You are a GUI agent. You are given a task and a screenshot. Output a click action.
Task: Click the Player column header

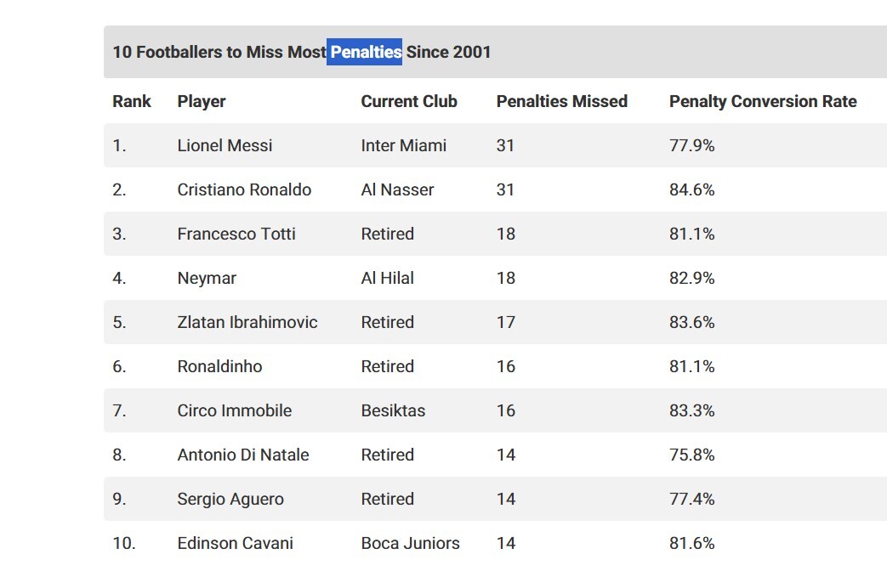[202, 102]
